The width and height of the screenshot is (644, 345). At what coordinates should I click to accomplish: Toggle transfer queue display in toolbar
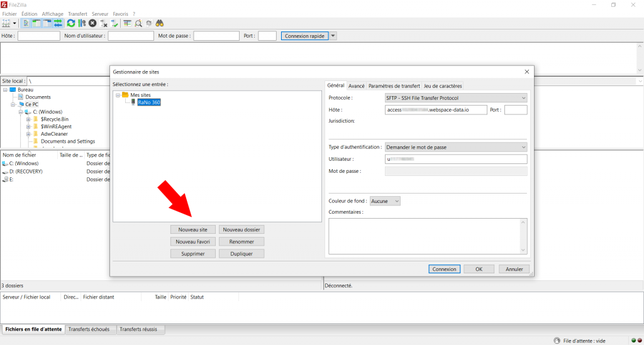(58, 23)
